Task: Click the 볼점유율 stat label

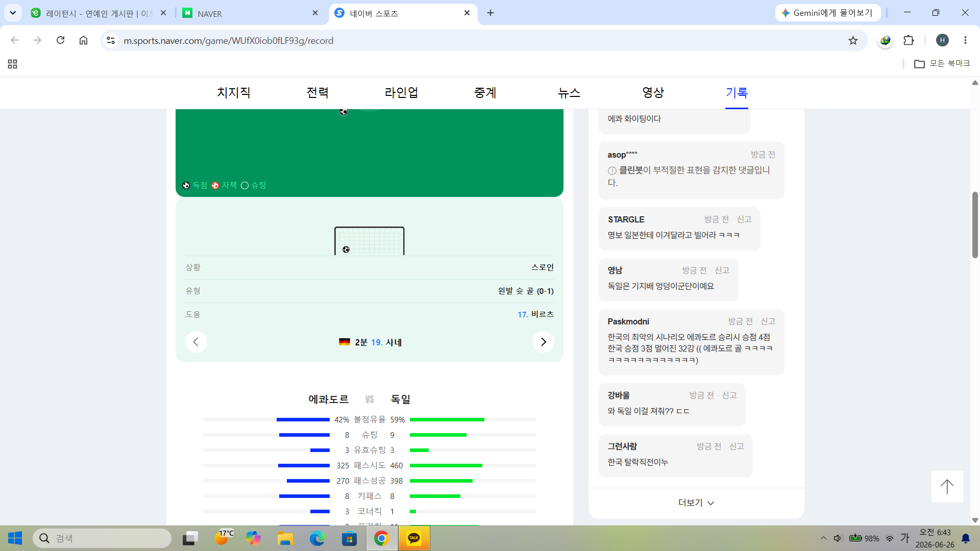Action: point(370,419)
